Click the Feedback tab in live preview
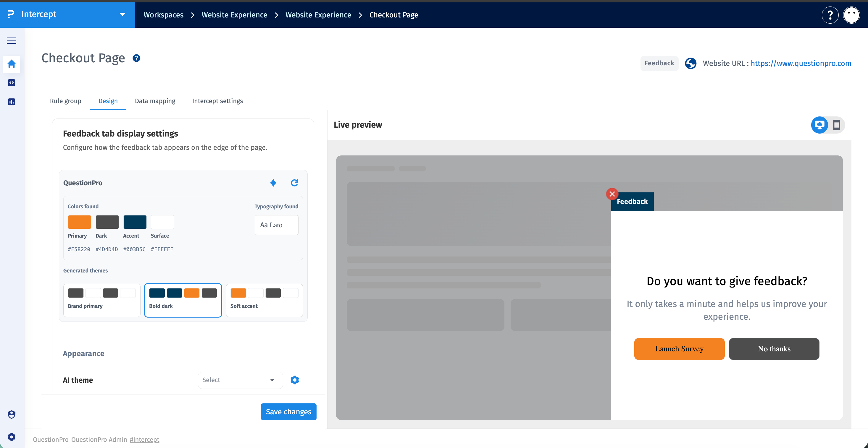868x448 pixels. point(633,202)
